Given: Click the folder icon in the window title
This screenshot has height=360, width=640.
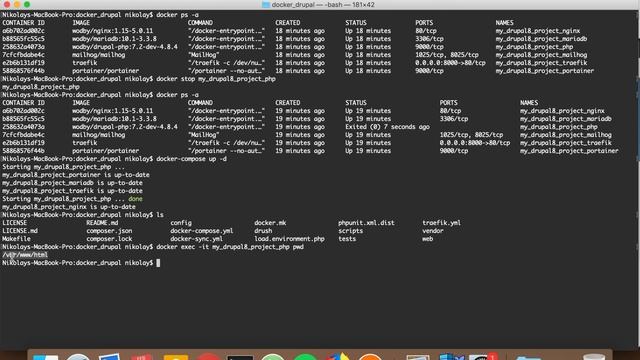Looking at the screenshot, I should click(266, 4).
